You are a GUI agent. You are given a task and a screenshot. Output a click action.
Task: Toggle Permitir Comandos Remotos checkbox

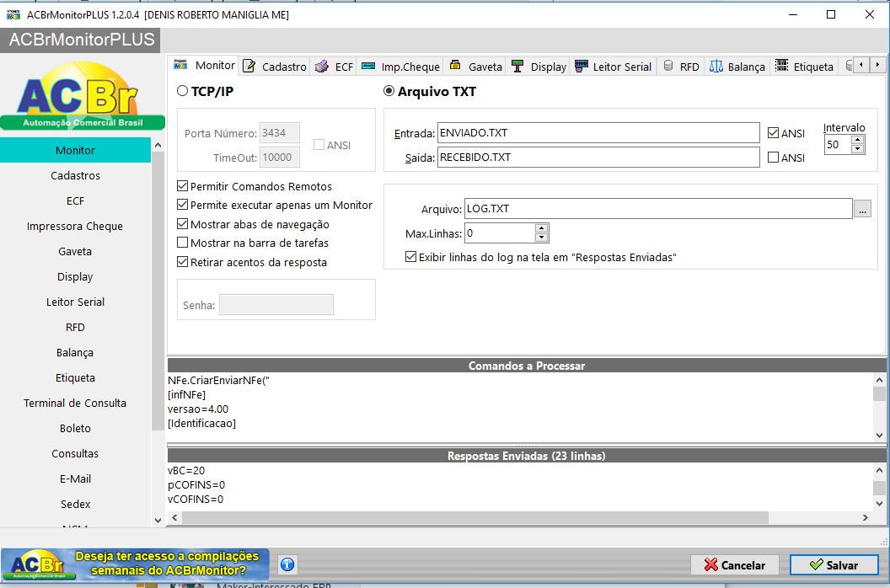(182, 186)
